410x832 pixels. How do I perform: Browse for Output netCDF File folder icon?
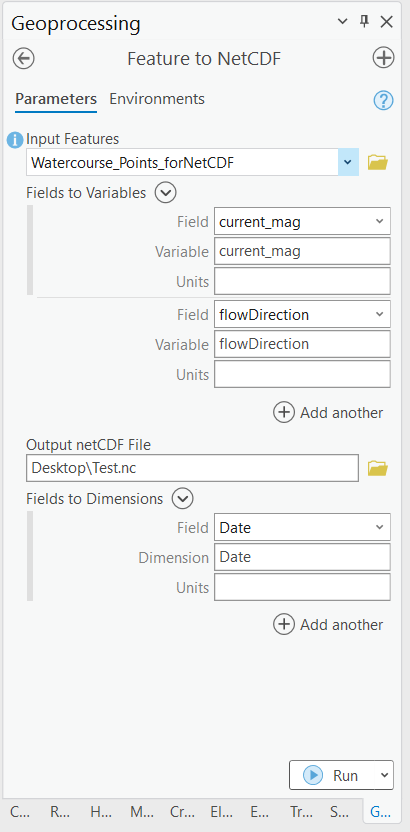coord(378,468)
